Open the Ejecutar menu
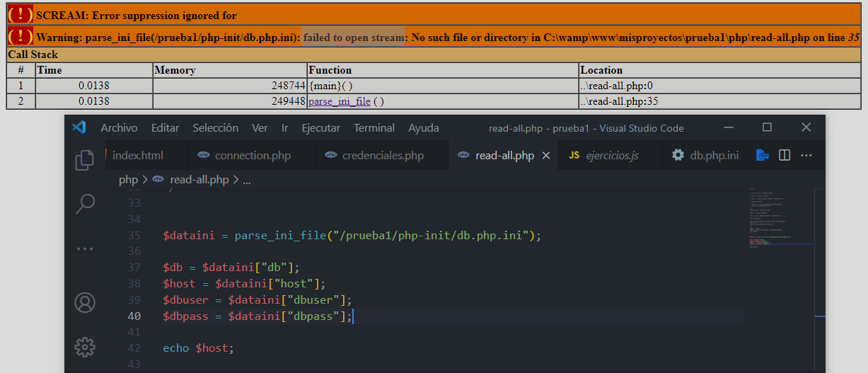868x373 pixels. (x=320, y=128)
